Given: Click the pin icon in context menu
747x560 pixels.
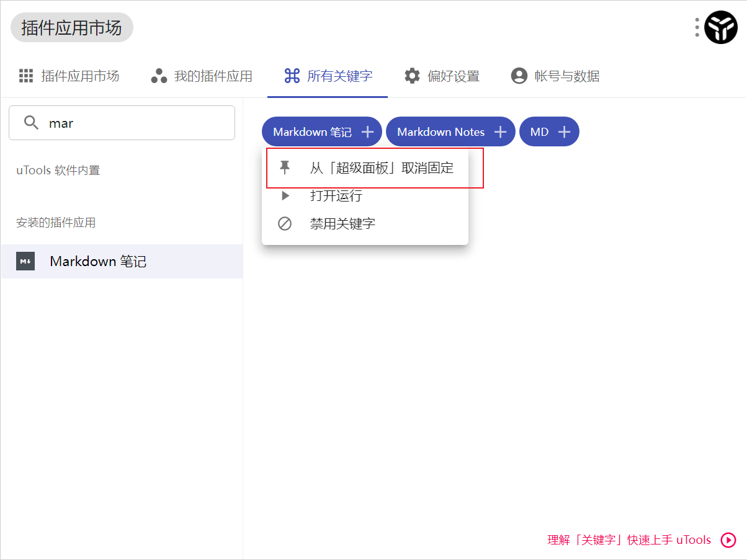Looking at the screenshot, I should pyautogui.click(x=285, y=167).
